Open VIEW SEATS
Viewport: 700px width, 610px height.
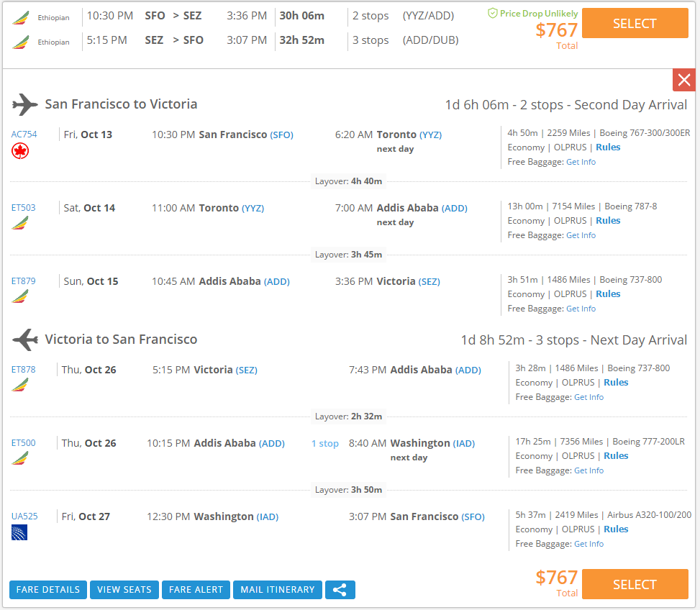124,589
